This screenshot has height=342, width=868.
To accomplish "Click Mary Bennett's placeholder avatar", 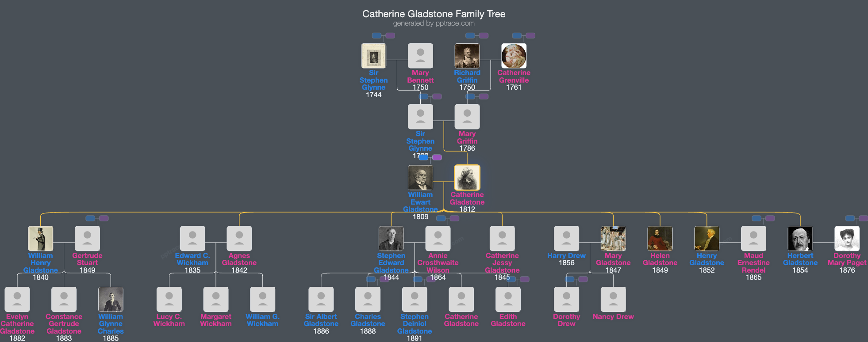I will pyautogui.click(x=420, y=56).
